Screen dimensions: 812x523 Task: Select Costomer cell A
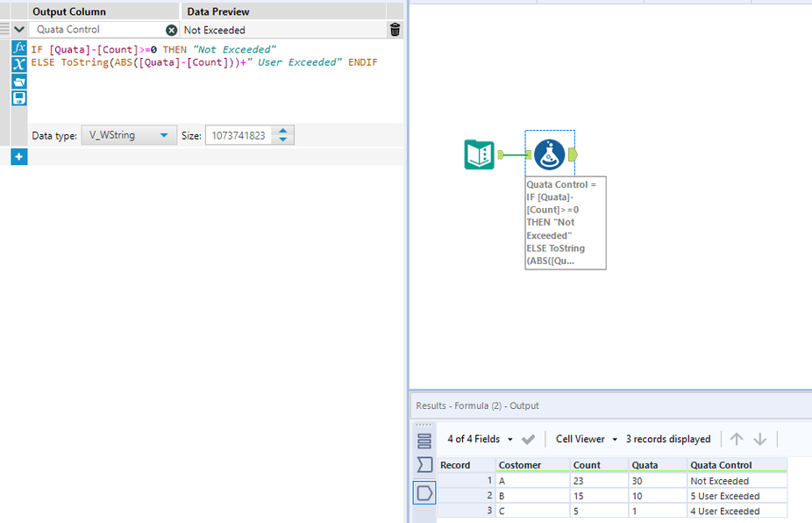(x=533, y=481)
